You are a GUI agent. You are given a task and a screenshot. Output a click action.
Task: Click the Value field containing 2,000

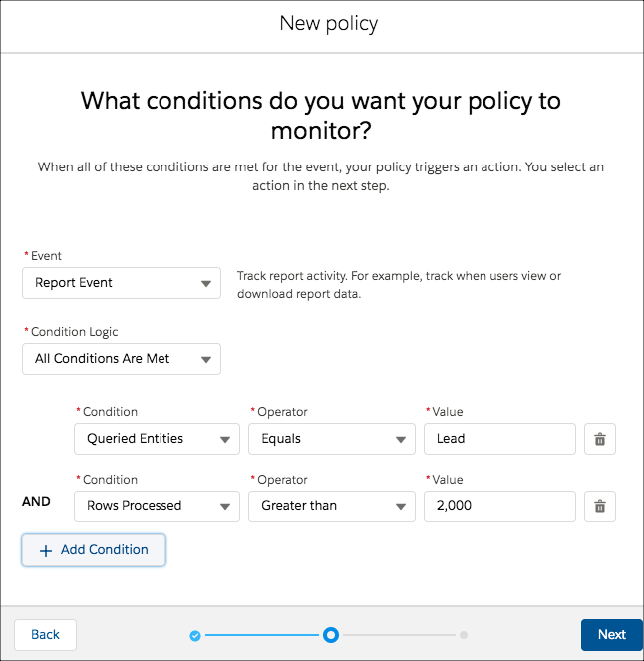pyautogui.click(x=499, y=506)
